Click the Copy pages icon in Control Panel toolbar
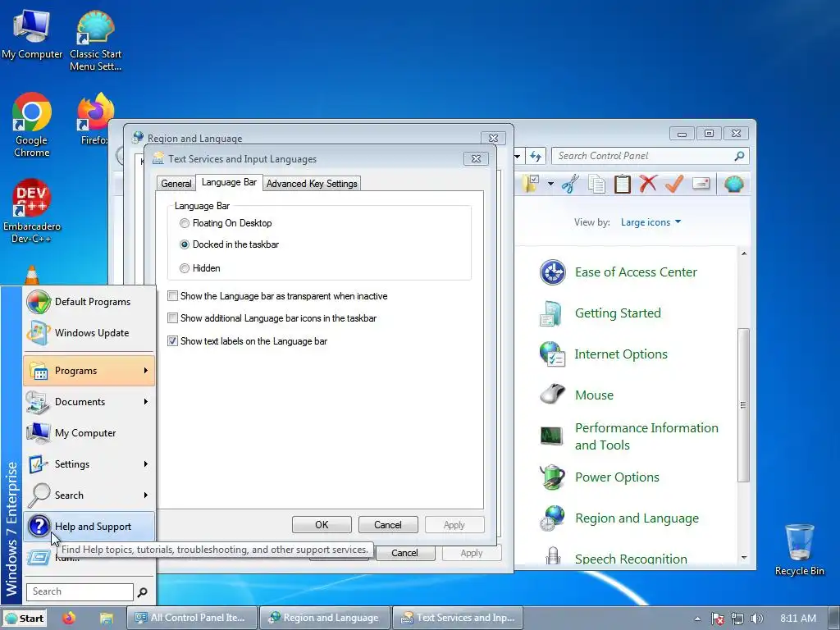Viewport: 840px width, 630px height. 596,185
